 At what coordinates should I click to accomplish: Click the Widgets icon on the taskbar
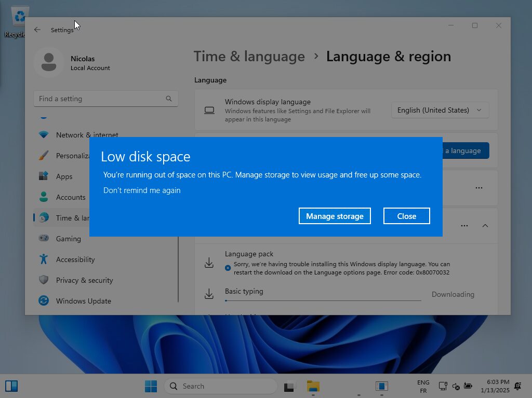pyautogui.click(x=11, y=386)
